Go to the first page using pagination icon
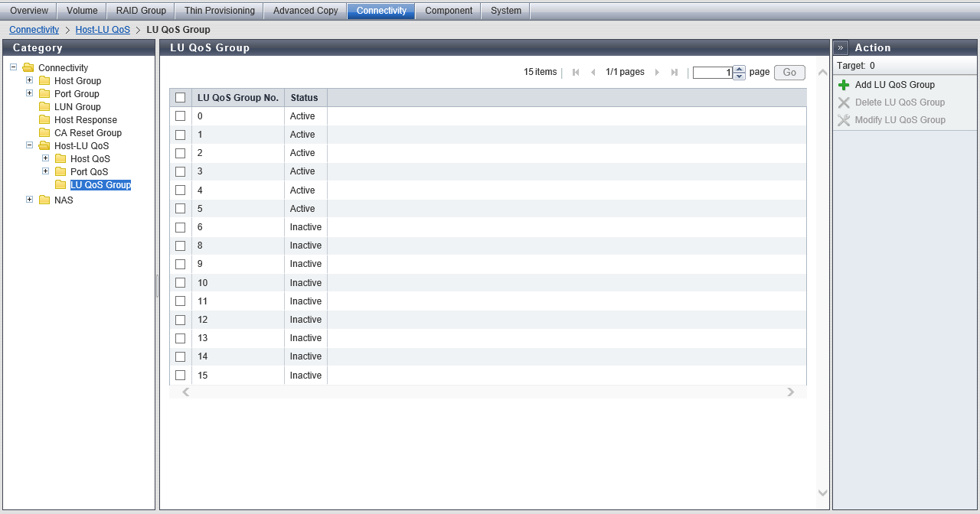This screenshot has height=514, width=980. click(x=576, y=73)
